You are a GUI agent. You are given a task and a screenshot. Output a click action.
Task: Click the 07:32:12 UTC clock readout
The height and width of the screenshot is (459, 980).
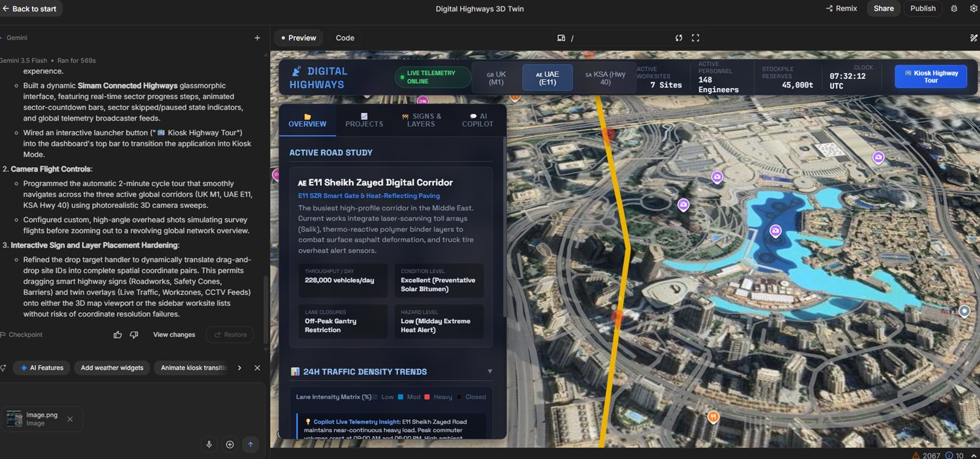tap(848, 81)
